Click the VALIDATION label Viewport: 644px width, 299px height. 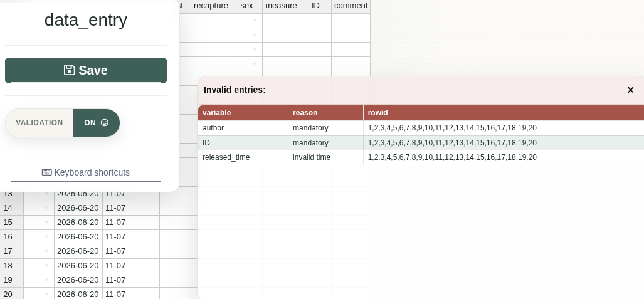click(x=40, y=123)
